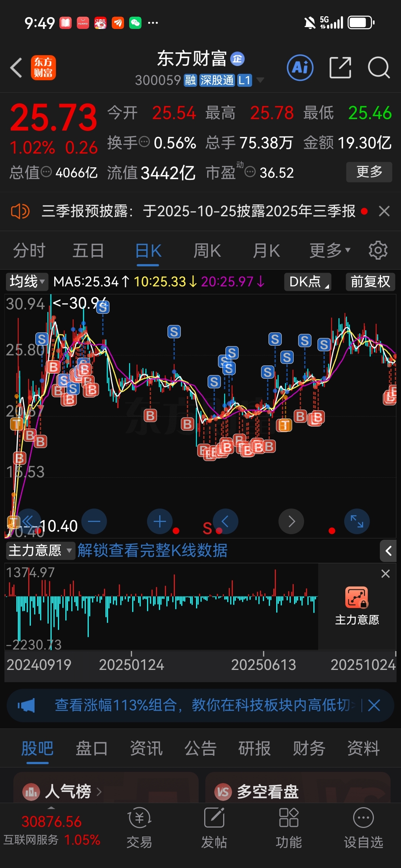The width and height of the screenshot is (401, 868).
Task: Tap the orange T marker near 20250613
Action: pos(284,425)
